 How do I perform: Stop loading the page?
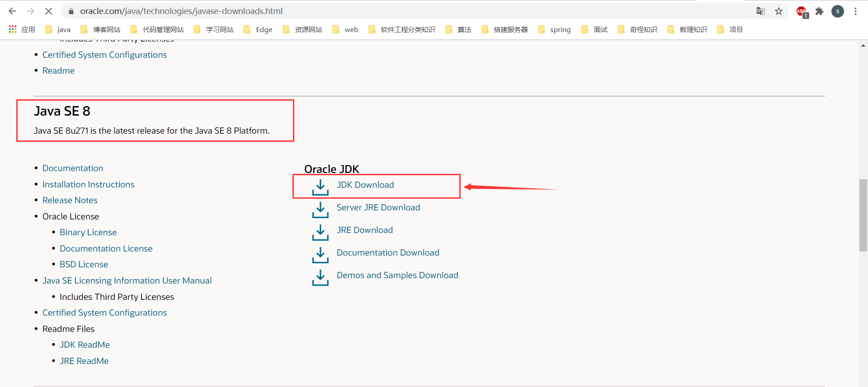pos(49,11)
